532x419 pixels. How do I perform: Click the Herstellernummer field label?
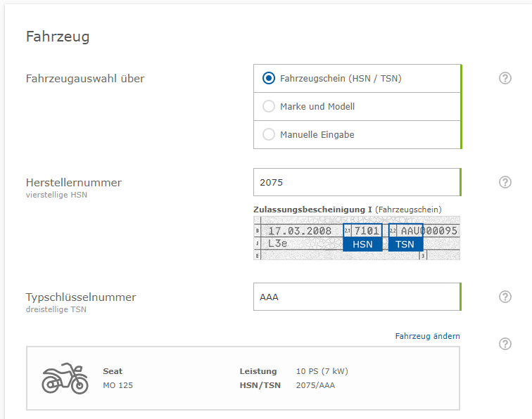tap(74, 183)
